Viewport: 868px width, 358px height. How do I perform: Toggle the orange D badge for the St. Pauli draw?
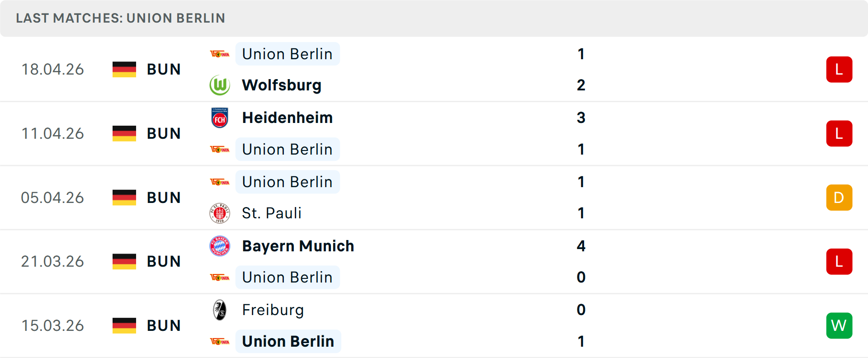840,198
